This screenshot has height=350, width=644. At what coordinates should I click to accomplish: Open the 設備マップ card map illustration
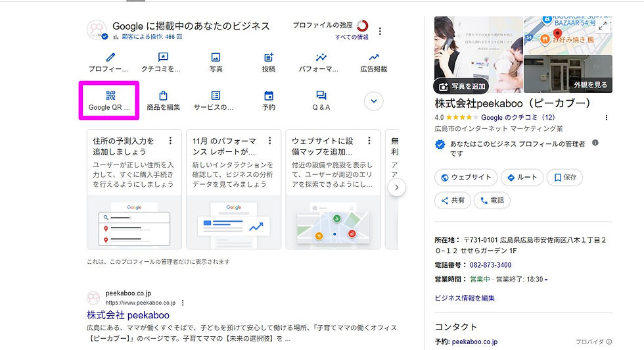333,222
